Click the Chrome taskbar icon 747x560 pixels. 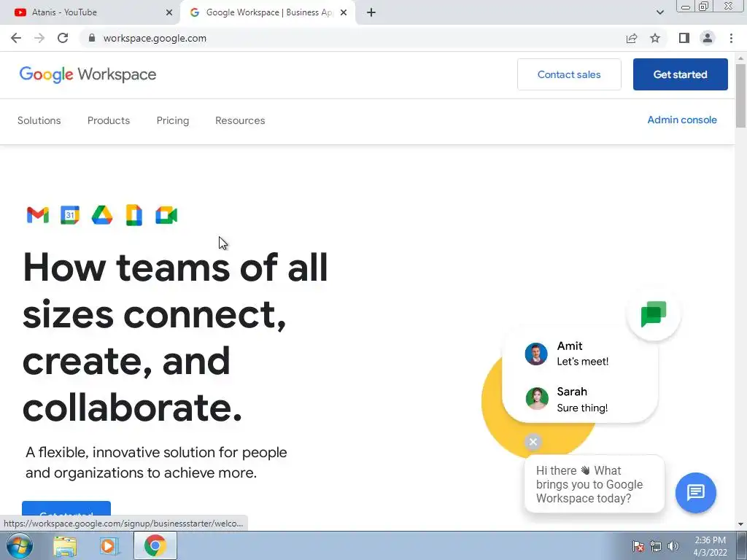155,545
